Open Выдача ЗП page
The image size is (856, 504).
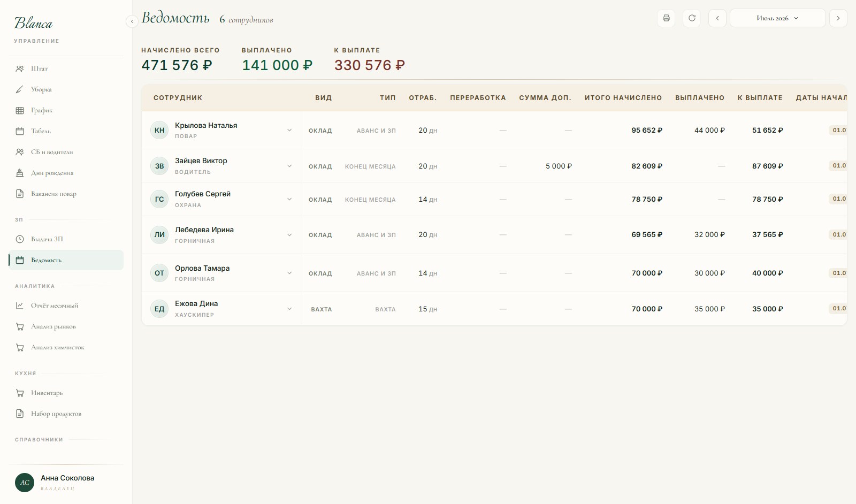[66, 239]
